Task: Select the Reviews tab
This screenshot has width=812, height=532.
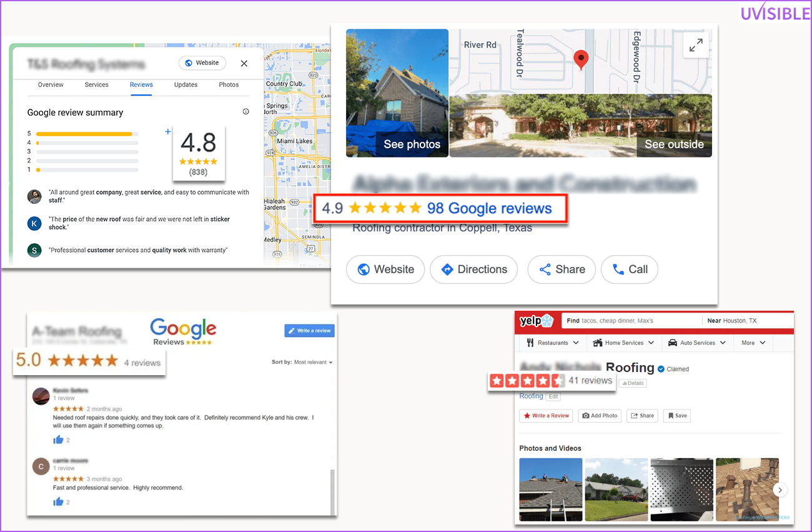Action: point(141,85)
